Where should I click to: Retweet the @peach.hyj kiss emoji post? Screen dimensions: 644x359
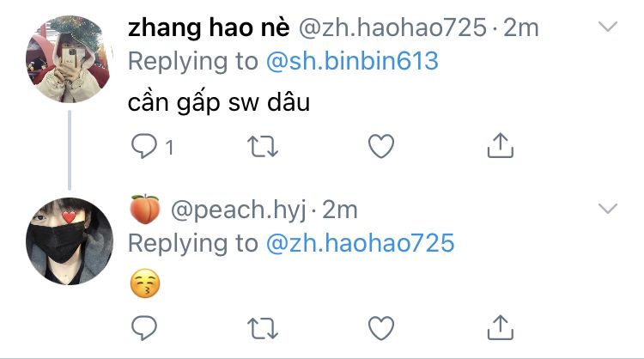pos(263,329)
